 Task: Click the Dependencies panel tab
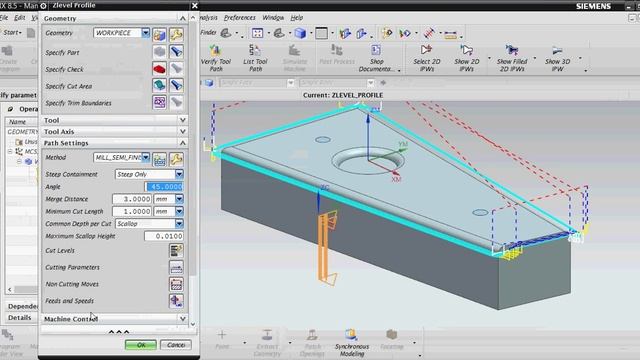coord(23,306)
